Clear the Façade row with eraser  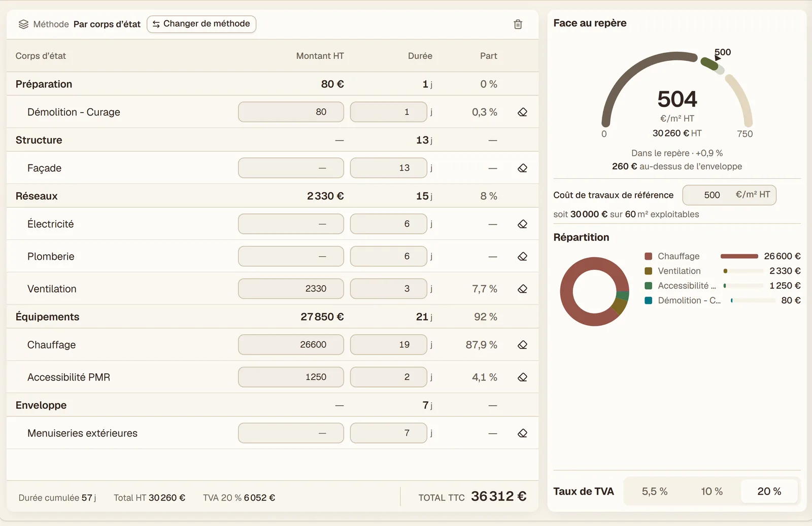click(522, 168)
